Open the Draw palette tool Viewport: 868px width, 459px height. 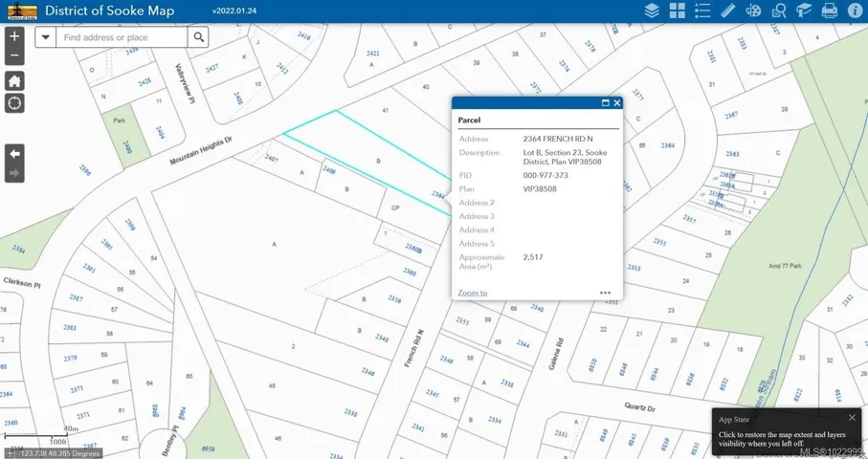click(754, 11)
